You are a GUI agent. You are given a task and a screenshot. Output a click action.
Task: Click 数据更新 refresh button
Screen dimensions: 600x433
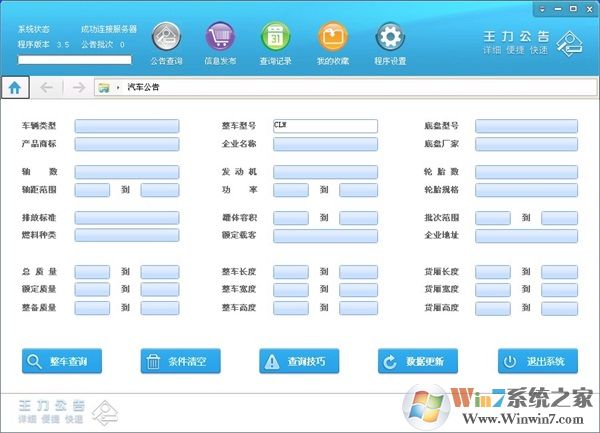click(x=418, y=361)
